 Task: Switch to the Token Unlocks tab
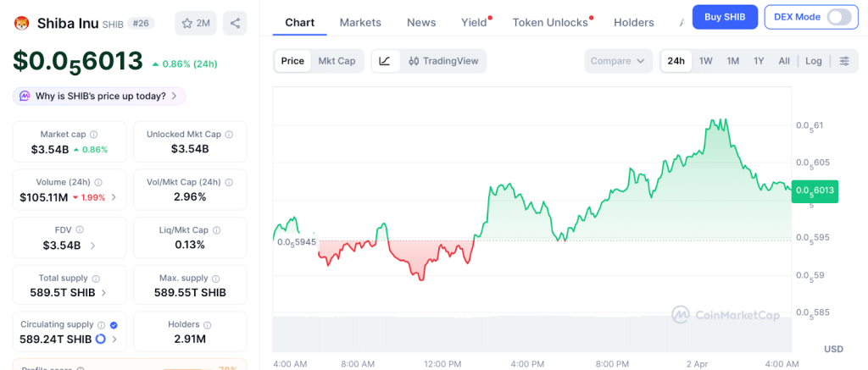(550, 23)
